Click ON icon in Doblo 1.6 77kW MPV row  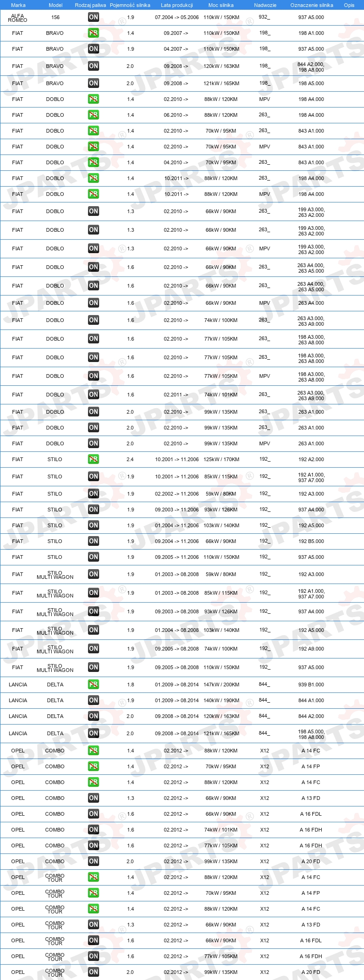(94, 376)
